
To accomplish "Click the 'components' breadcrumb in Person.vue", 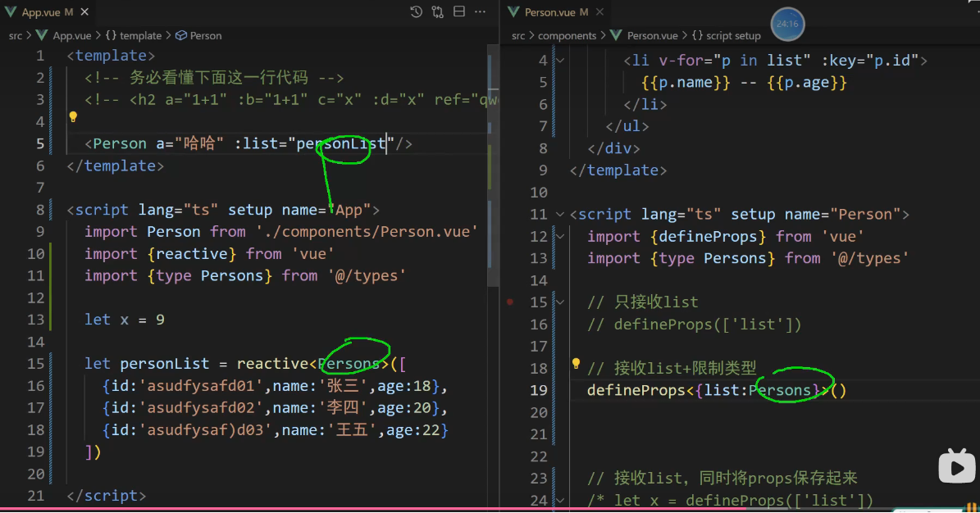I will click(x=567, y=35).
